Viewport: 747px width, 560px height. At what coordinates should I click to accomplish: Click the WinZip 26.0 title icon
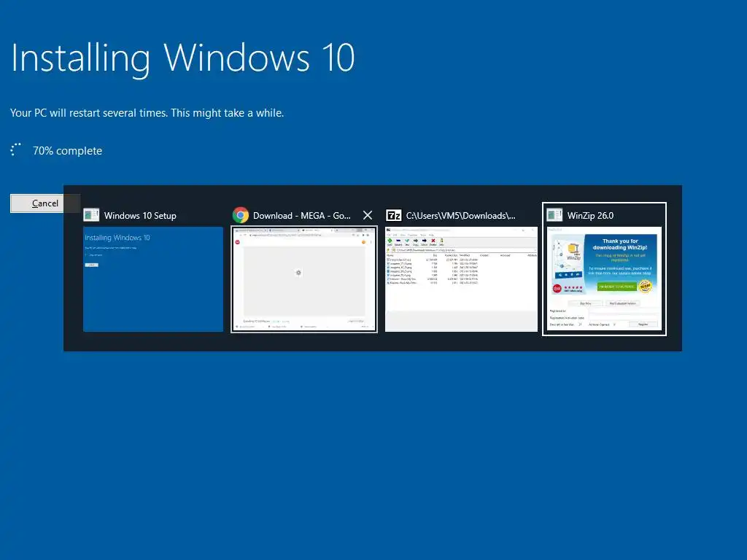pos(554,215)
